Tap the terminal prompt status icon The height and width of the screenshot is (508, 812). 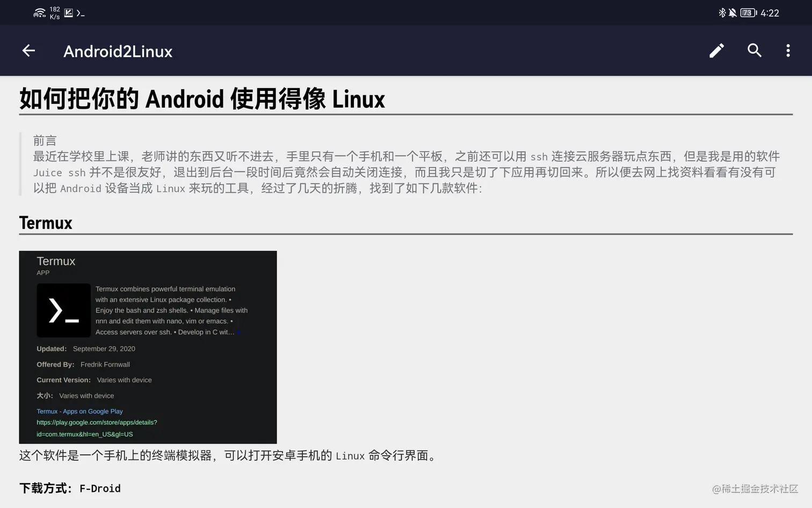pos(81,13)
